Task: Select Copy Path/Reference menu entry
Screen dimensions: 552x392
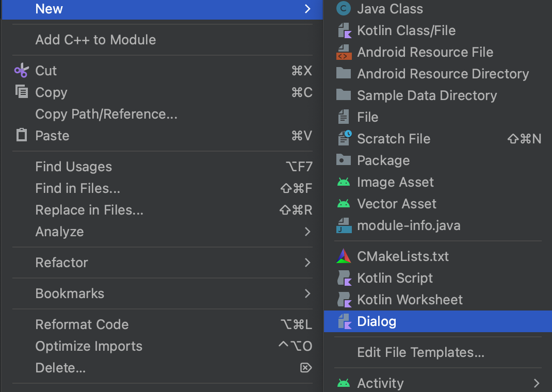Action: tap(163, 114)
